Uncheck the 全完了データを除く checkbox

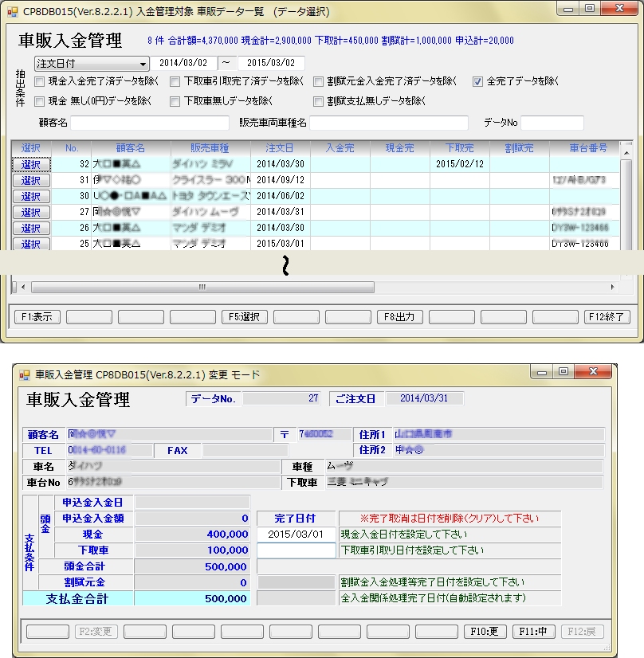click(x=477, y=81)
